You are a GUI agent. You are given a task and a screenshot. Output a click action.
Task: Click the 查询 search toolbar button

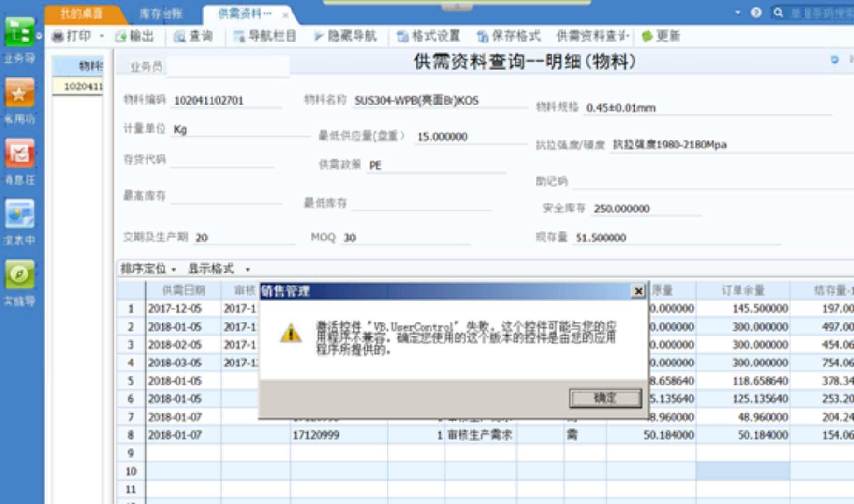coord(193,36)
